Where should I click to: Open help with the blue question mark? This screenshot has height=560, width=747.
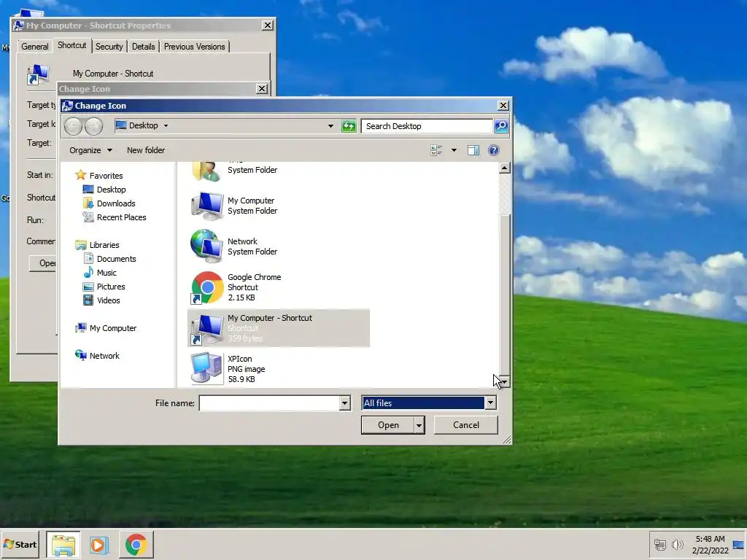pos(494,150)
